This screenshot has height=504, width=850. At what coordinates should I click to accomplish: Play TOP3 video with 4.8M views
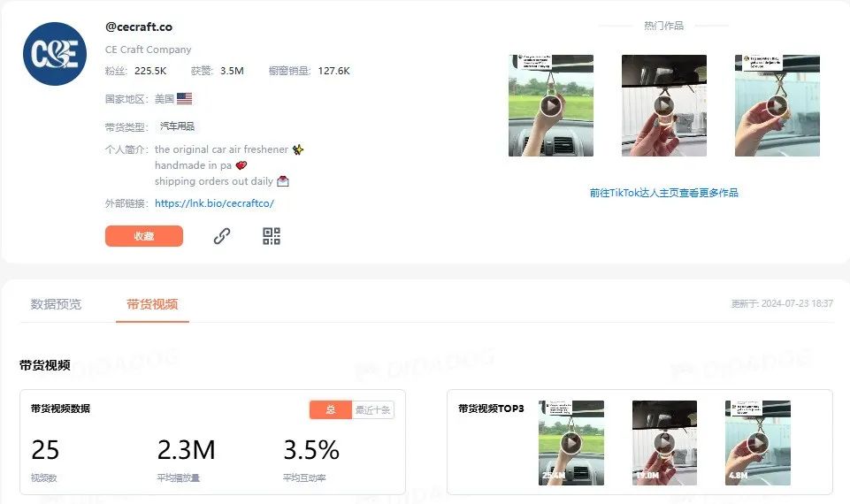pos(758,443)
